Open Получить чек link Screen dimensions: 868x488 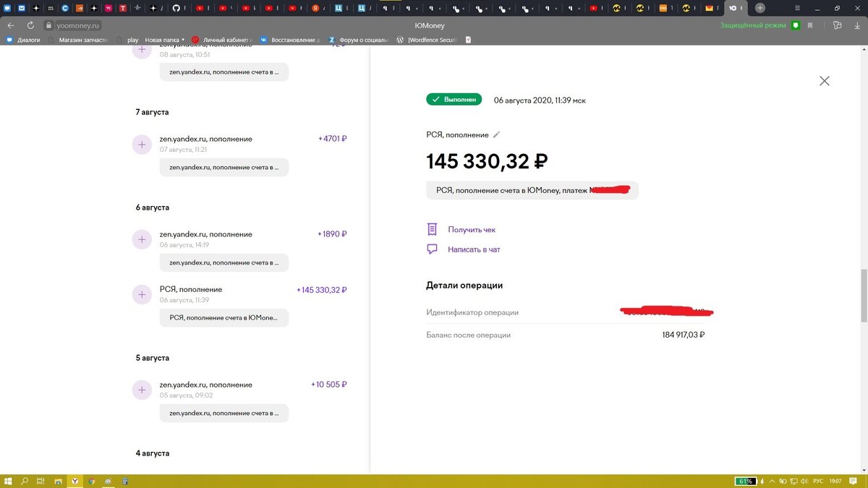pyautogui.click(x=472, y=230)
